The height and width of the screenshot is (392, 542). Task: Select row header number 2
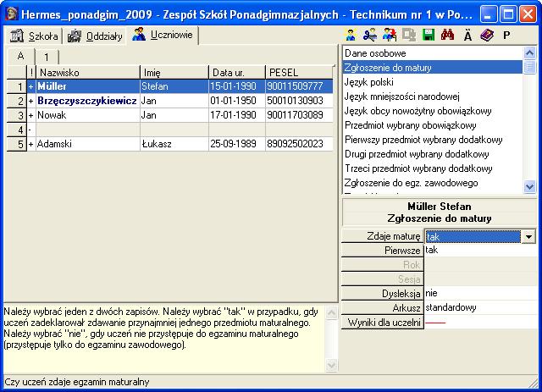click(17, 101)
